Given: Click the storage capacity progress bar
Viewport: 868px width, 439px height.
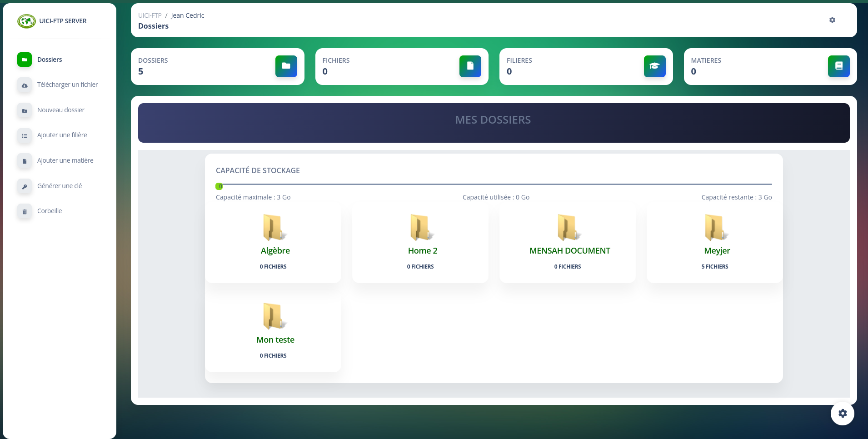Looking at the screenshot, I should 493,185.
